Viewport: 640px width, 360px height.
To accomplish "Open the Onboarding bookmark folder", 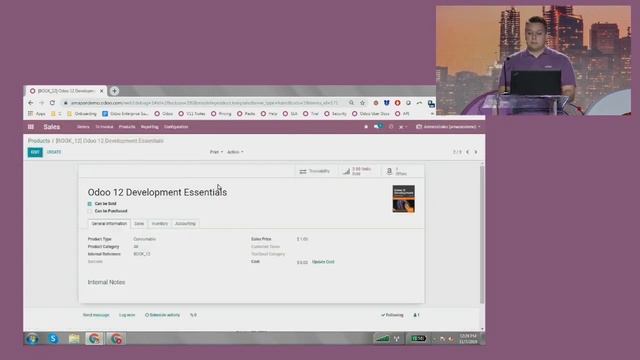I will (82, 113).
